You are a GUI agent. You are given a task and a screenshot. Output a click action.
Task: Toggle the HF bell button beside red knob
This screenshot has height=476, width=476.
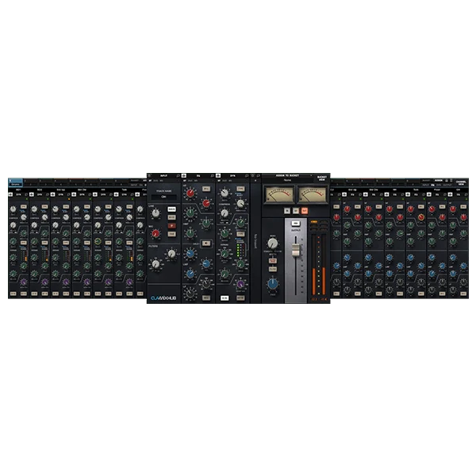[206, 189]
